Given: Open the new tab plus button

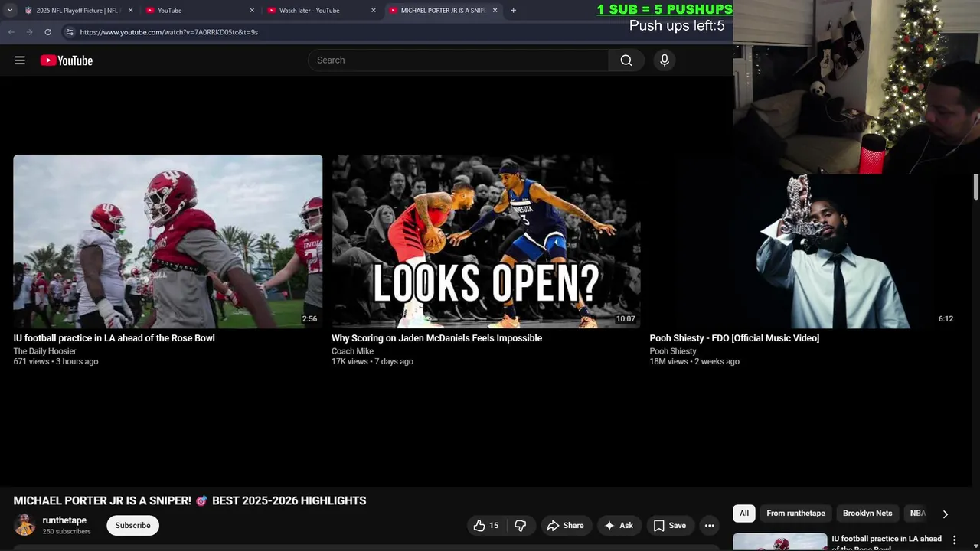Looking at the screenshot, I should 513,10.
